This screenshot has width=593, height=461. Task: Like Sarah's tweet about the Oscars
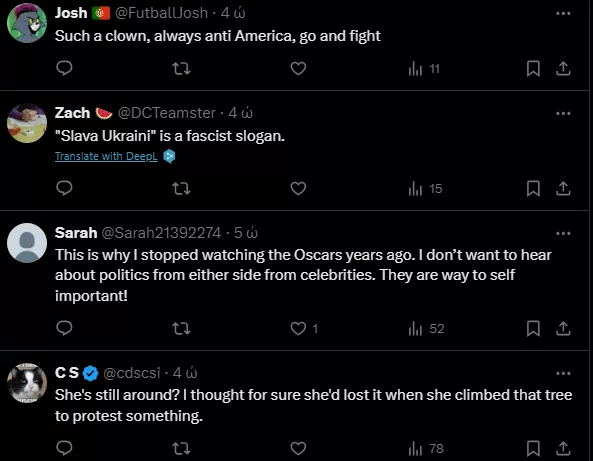tap(298, 328)
